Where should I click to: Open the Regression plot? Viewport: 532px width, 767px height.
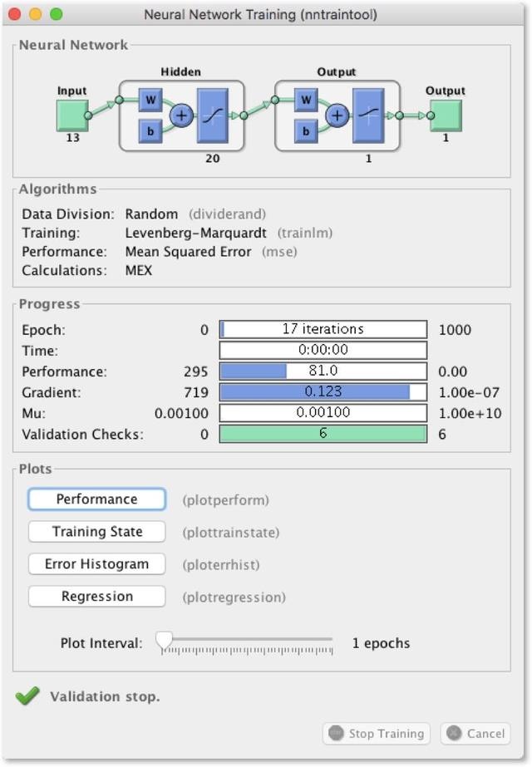[x=96, y=597]
